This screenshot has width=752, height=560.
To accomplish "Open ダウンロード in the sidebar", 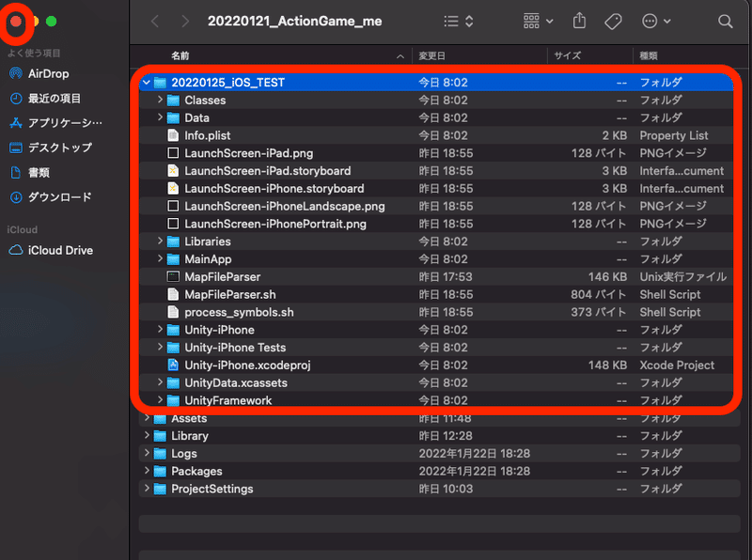I will tap(51, 197).
